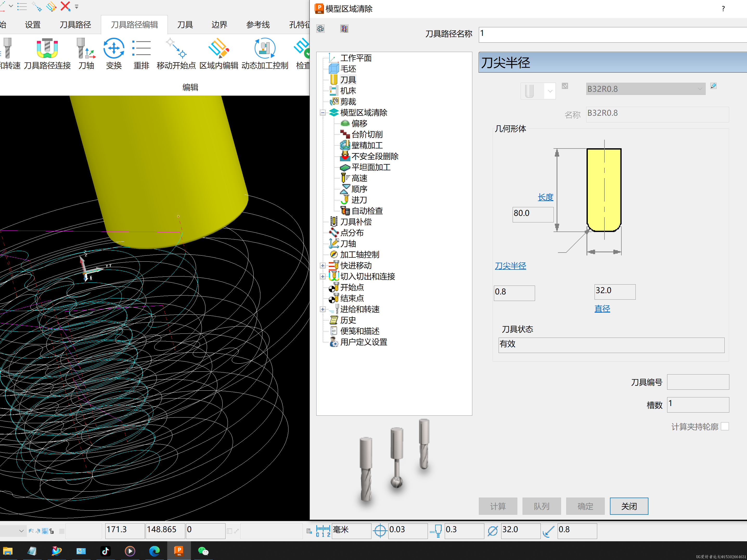Open the Toolpath Connections (刀具路径连接) tool
Image resolution: width=747 pixels, height=560 pixels.
pos(47,54)
